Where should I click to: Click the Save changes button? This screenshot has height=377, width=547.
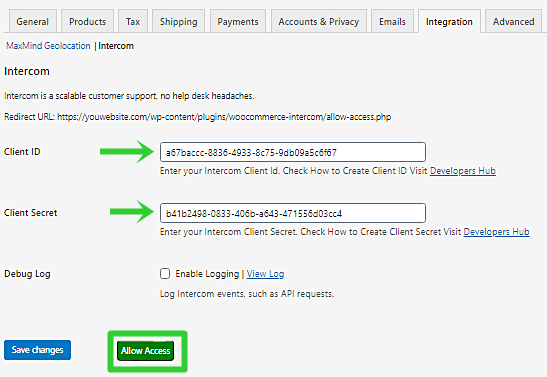coord(37,350)
